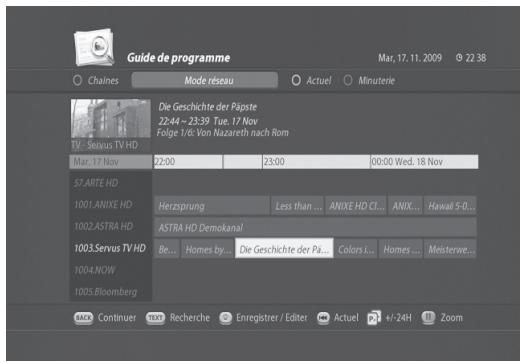Select the 'Be...' programme on Servus TV
Viewport: 521px width, 362px height.
167,249
